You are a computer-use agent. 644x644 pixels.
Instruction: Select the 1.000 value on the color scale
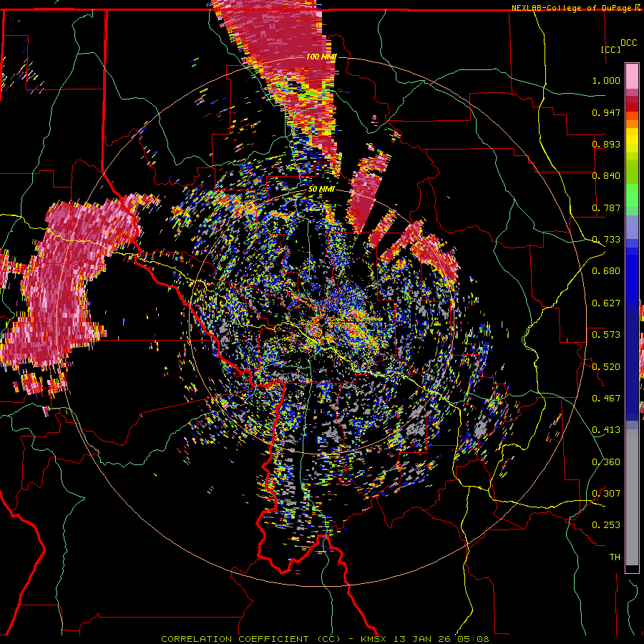point(606,80)
